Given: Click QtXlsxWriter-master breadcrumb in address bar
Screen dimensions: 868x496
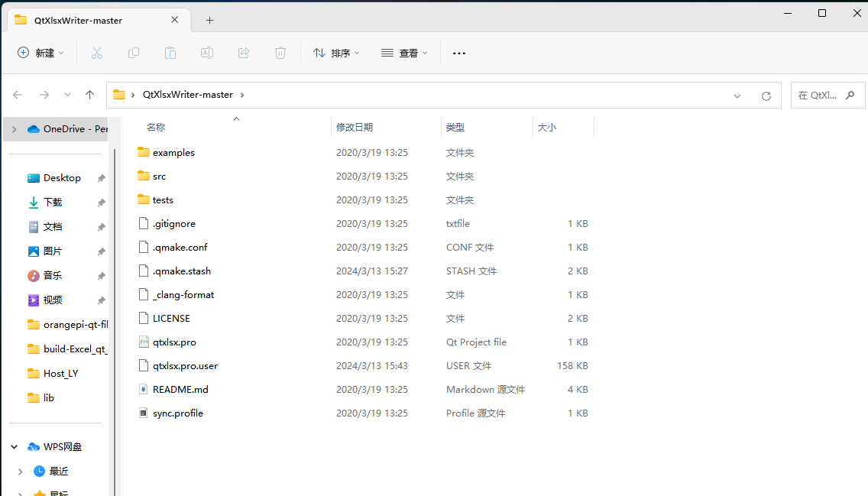Looking at the screenshot, I should tap(188, 95).
